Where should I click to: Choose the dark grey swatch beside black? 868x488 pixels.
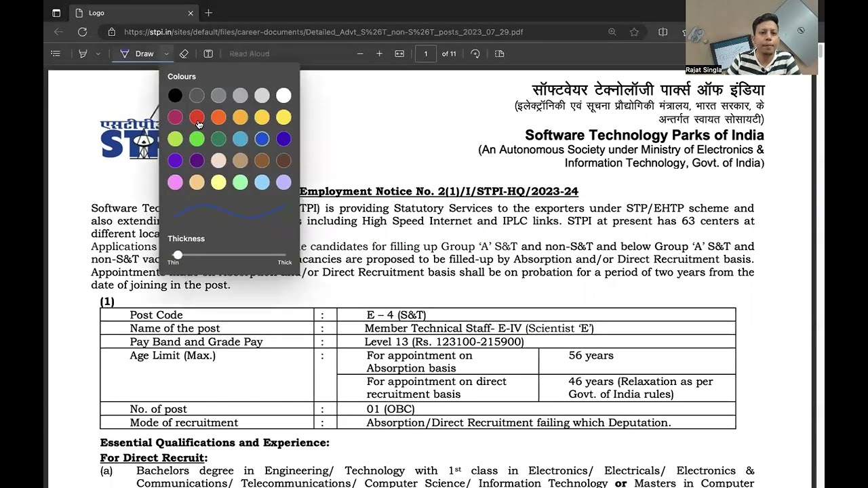pyautogui.click(x=197, y=96)
